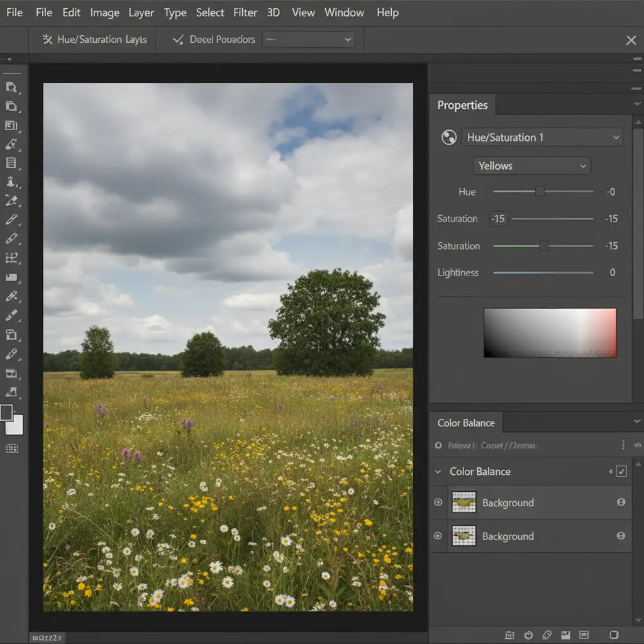Hide the upper Background layer
The height and width of the screenshot is (644, 644).
tap(438, 502)
